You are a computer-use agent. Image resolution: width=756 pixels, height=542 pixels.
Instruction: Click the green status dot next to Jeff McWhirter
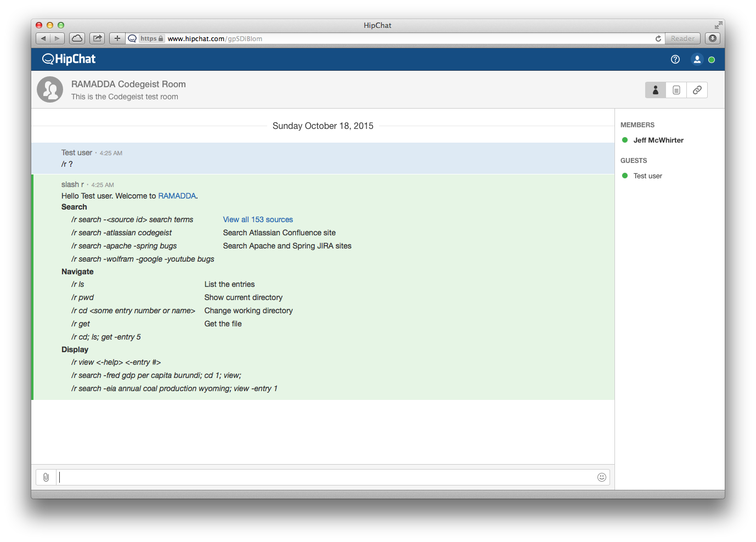click(x=625, y=140)
